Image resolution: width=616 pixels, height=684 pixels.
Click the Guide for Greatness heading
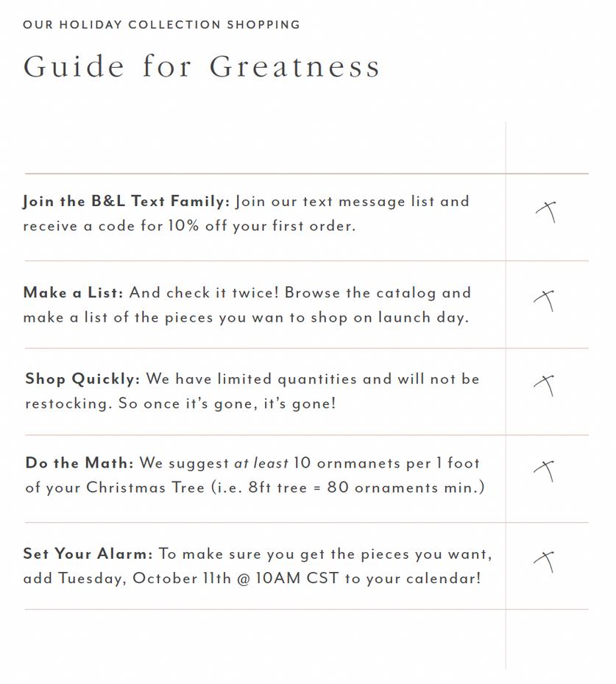pyautogui.click(x=202, y=66)
